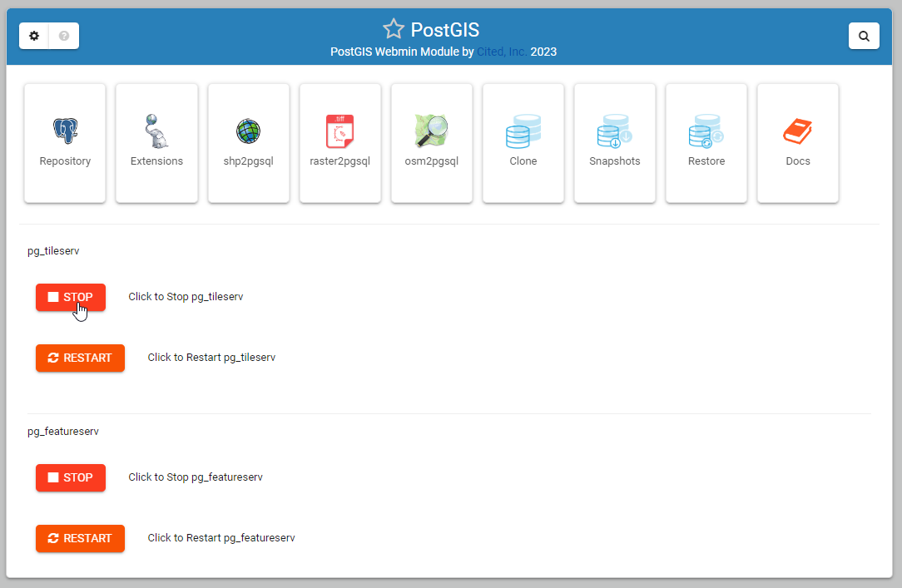Open the osm2pgsql OpenStreetMap importer

pyautogui.click(x=431, y=141)
